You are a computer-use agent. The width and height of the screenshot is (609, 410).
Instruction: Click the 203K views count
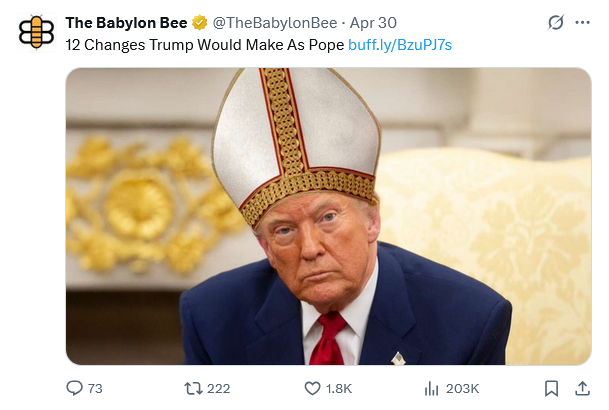(462, 388)
